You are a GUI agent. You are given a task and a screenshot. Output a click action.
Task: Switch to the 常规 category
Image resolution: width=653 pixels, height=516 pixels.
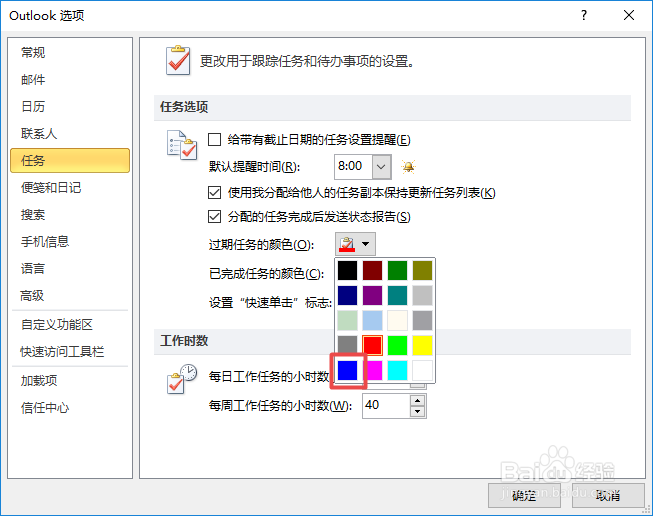[x=70, y=53]
